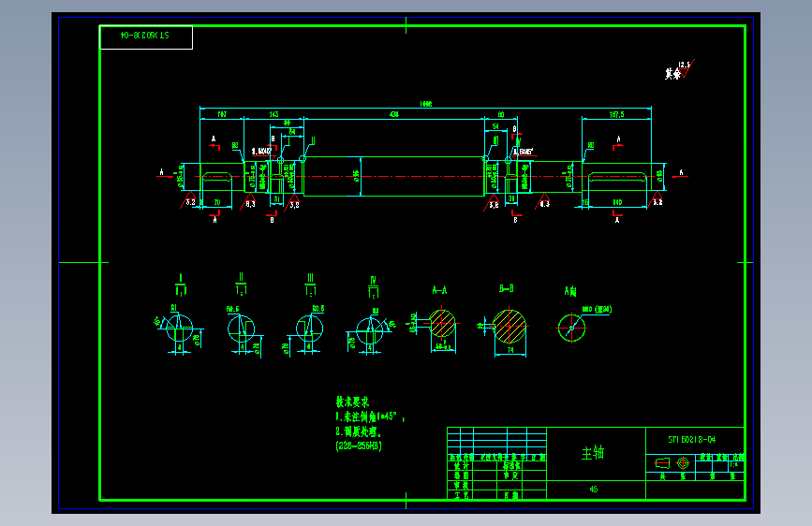Click the 主轴 title in the title block

click(593, 453)
